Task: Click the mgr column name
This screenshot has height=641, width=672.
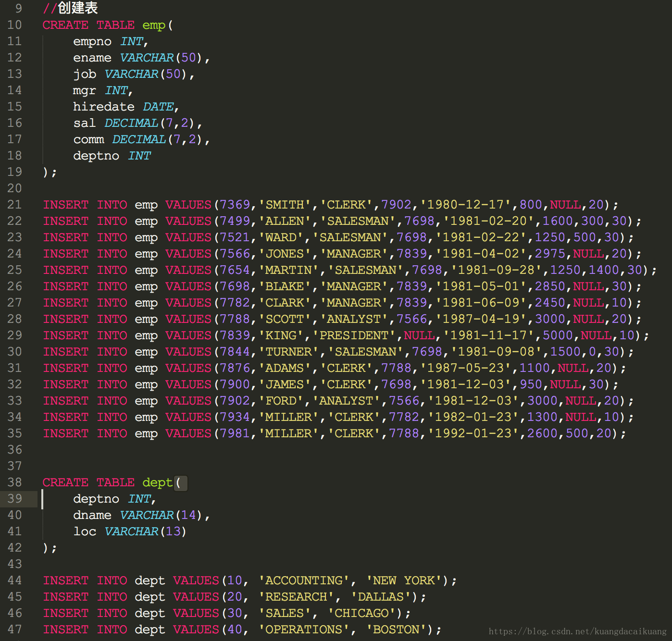Action: pos(85,91)
